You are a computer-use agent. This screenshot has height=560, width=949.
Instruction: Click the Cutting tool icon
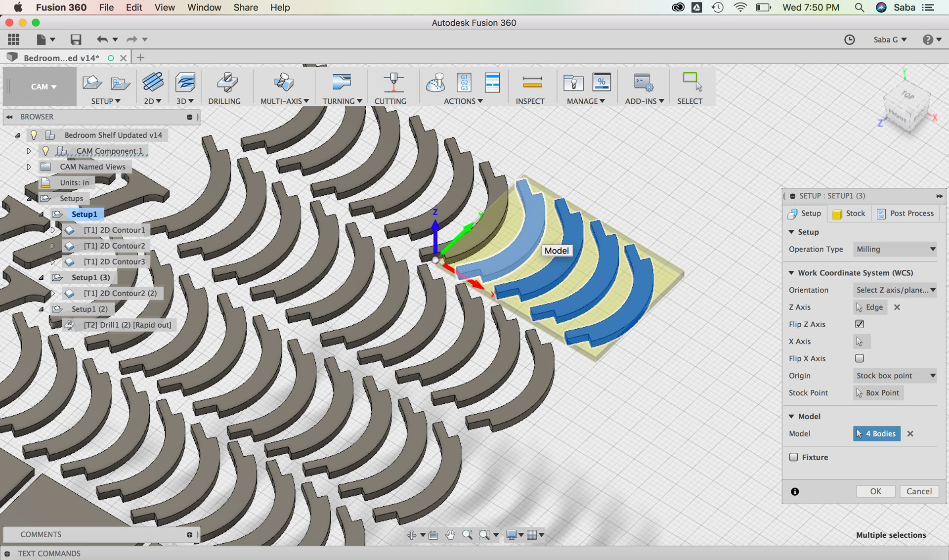393,82
